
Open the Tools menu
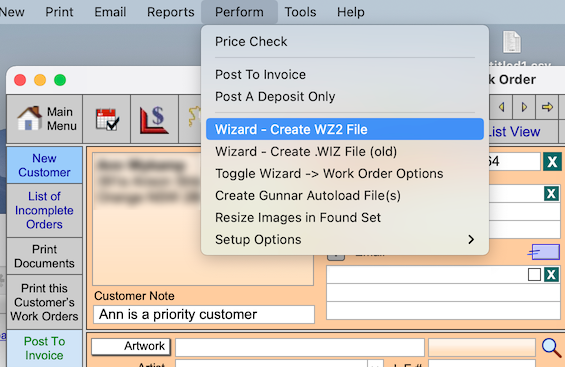point(300,12)
